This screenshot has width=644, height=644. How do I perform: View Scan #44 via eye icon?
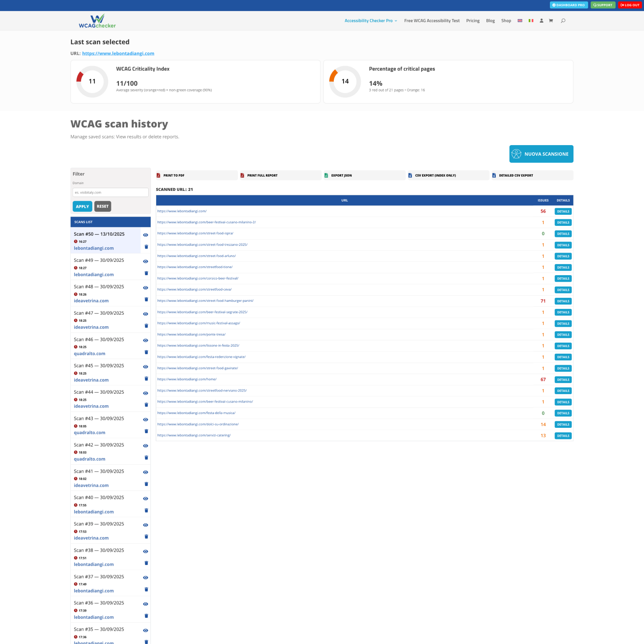(146, 393)
